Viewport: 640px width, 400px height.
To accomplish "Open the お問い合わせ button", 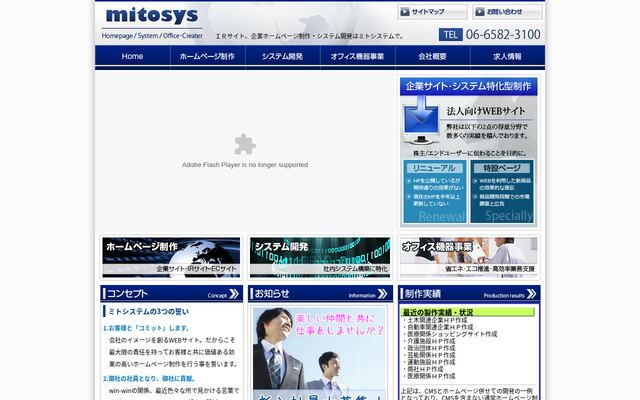I will click(x=507, y=12).
